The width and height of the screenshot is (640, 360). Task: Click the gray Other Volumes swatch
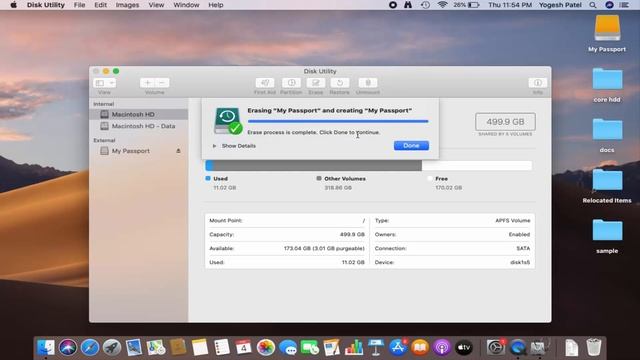(319, 178)
